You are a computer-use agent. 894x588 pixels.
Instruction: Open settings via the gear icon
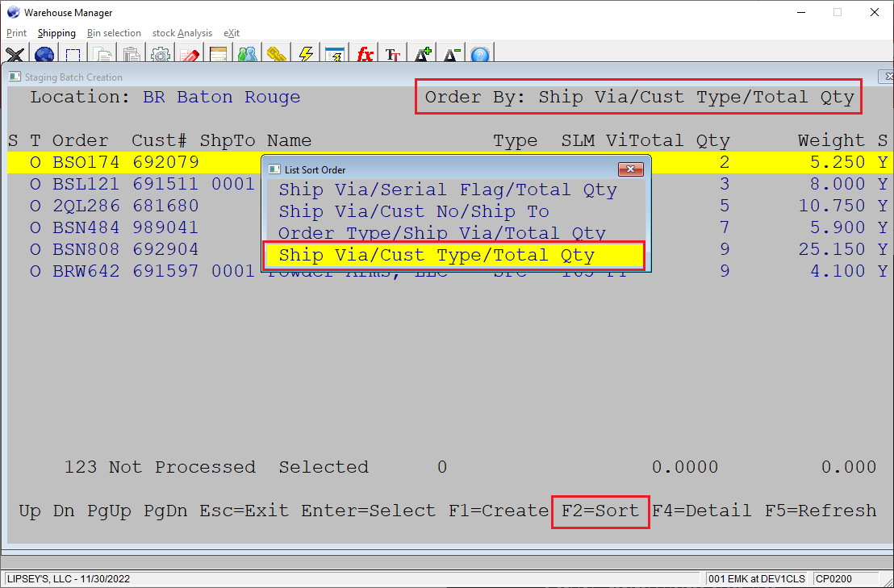(160, 54)
